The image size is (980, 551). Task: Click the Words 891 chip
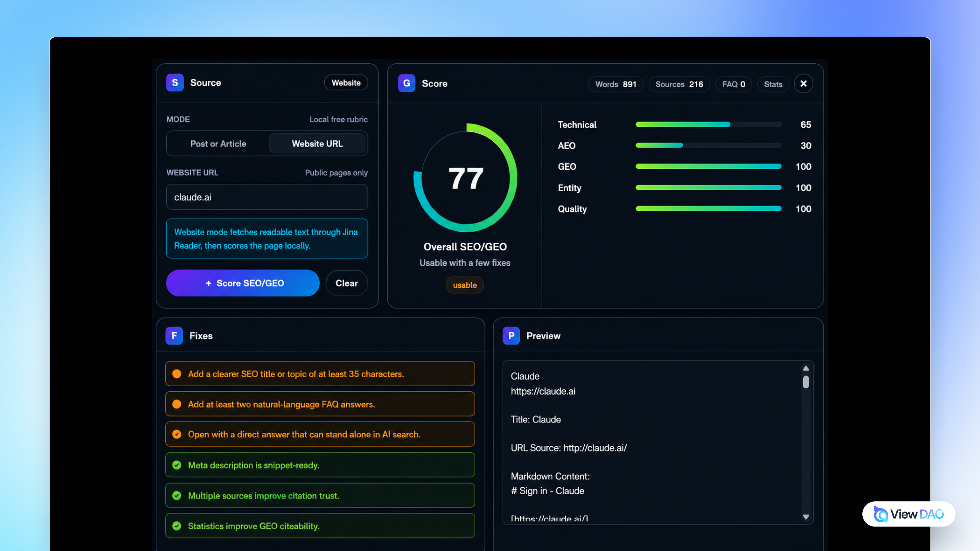point(616,84)
